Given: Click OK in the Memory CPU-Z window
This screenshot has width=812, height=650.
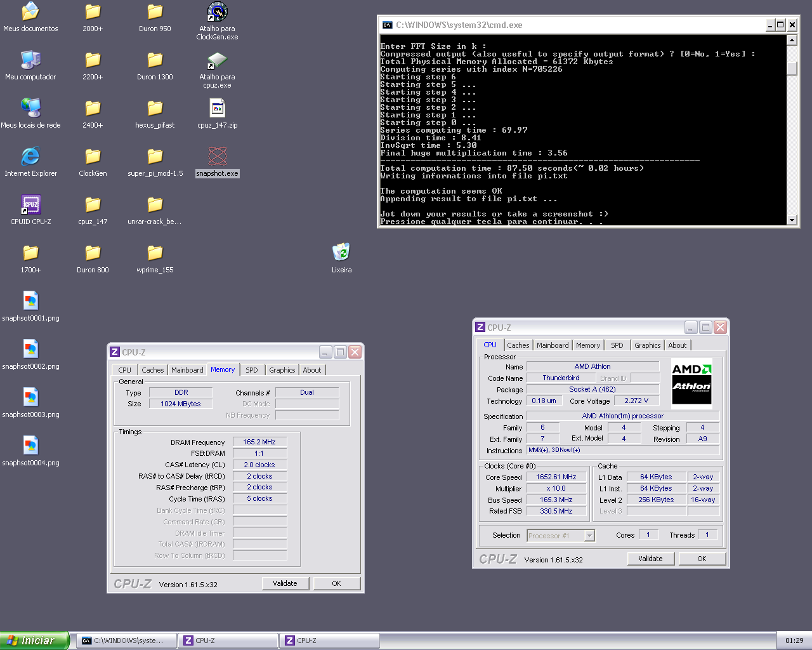Looking at the screenshot, I should tap(336, 583).
